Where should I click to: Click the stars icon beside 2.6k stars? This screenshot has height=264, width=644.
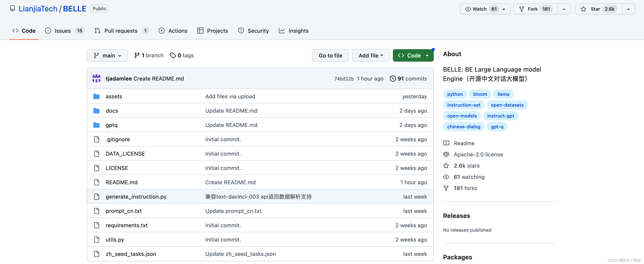point(446,165)
